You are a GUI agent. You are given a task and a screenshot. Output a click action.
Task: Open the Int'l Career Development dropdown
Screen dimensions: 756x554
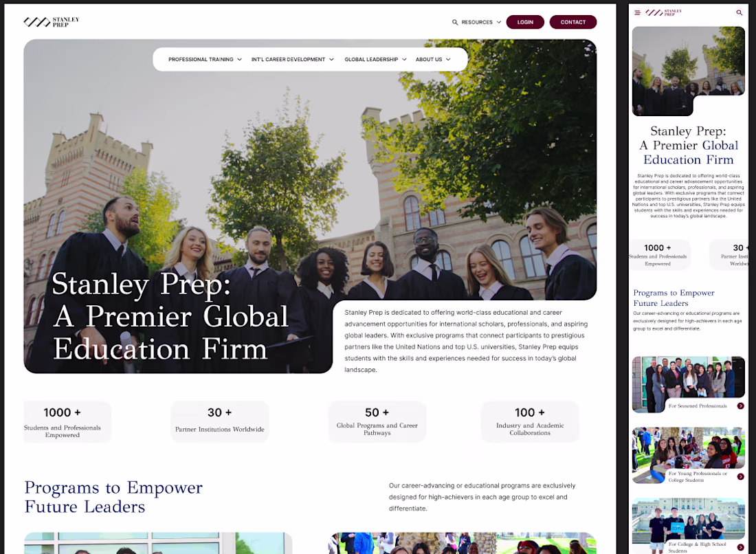[x=292, y=59]
